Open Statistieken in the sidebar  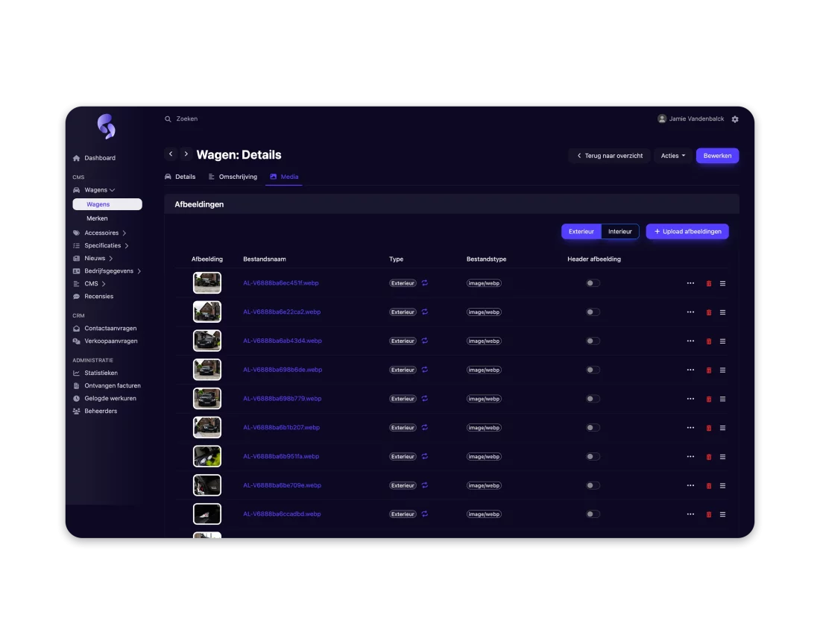point(95,373)
